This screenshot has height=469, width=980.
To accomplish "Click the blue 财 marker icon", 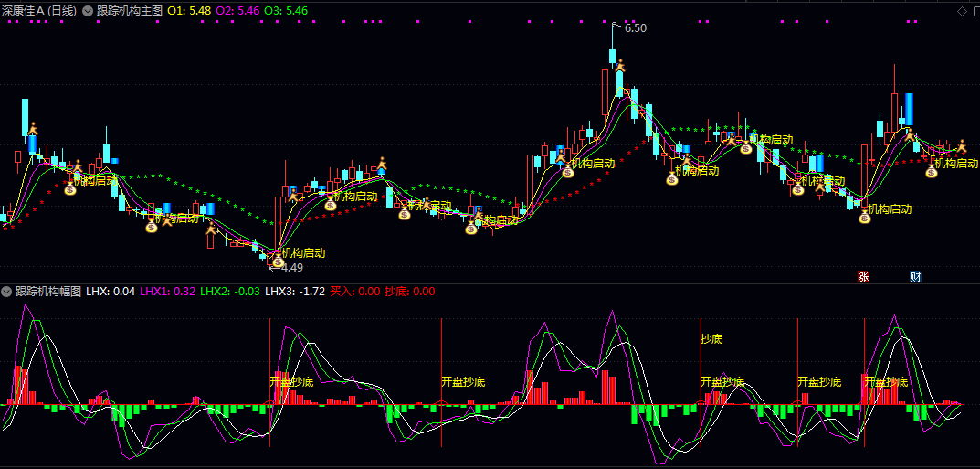I will (x=915, y=276).
